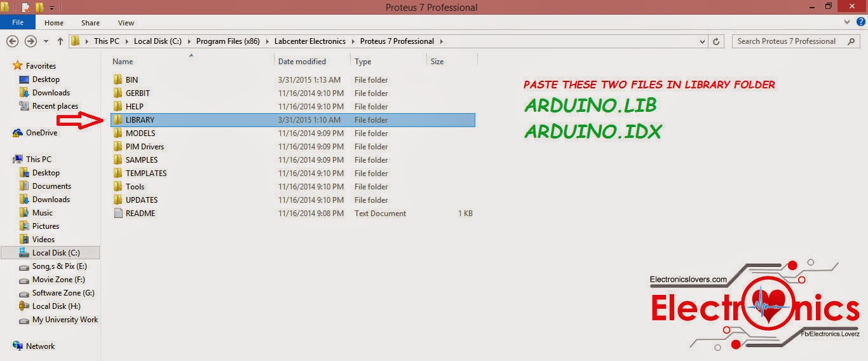
Task: Click 'Program Files (x86)' breadcrumb
Action: click(x=227, y=41)
